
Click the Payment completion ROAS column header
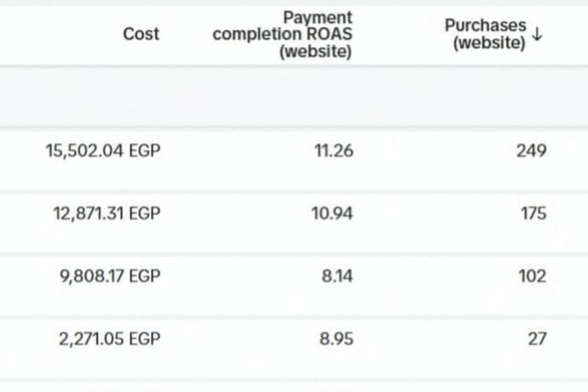282,35
